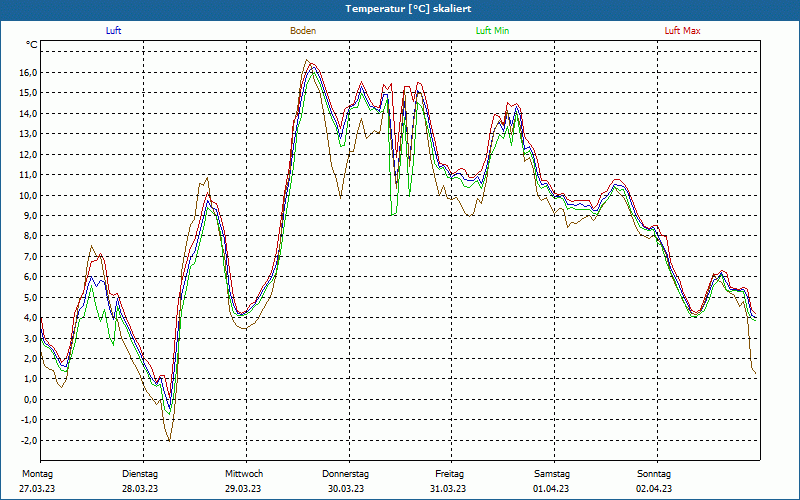Screen dimensions: 800x500
Task: Click the "Montag" day label
Action: pos(37,474)
